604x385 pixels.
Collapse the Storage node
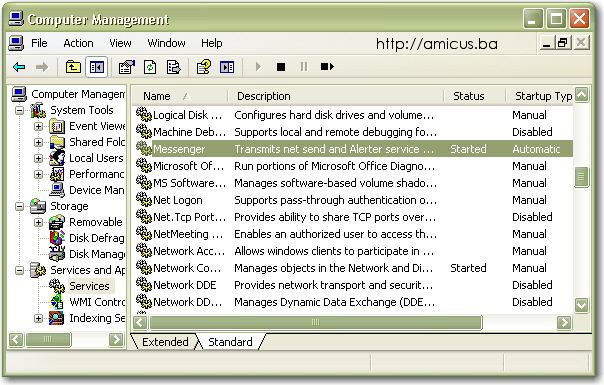tap(19, 207)
